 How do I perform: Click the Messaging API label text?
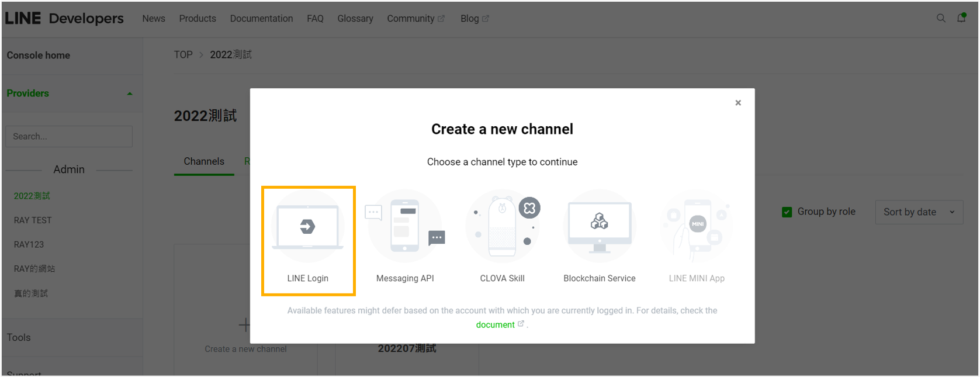405,278
